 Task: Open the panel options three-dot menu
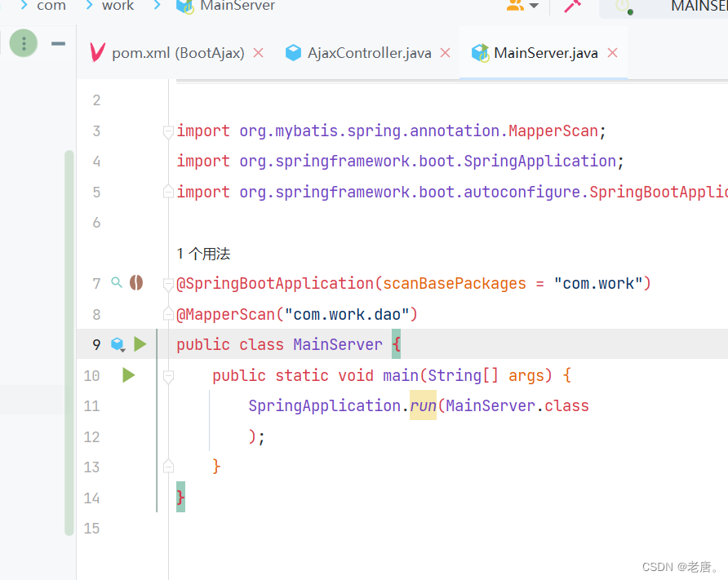tap(24, 43)
